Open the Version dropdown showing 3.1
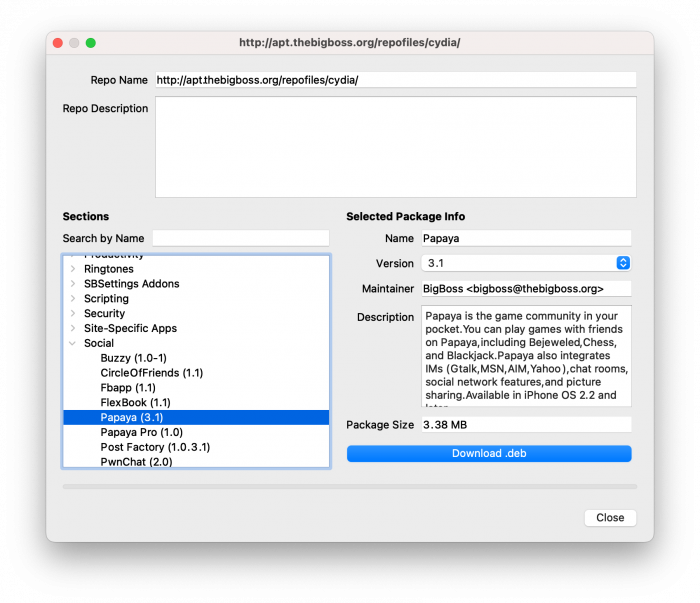This screenshot has width=700, height=603. pos(526,263)
